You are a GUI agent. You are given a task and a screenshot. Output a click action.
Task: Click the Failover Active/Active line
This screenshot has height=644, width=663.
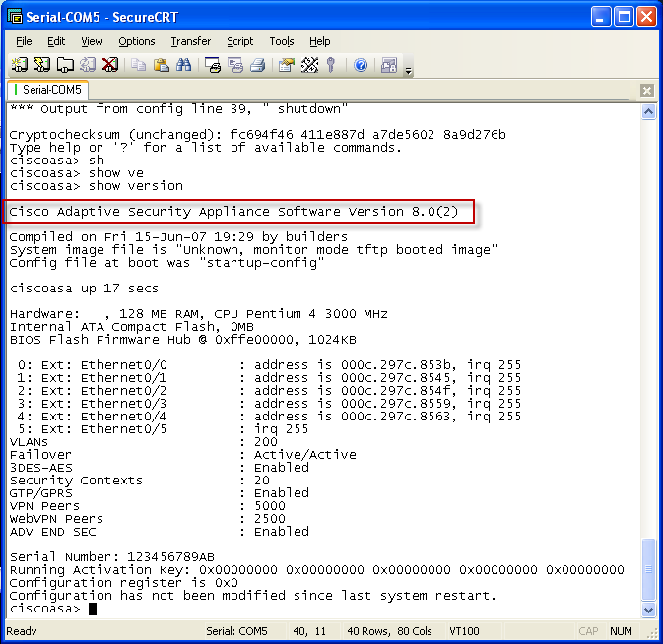[182, 455]
